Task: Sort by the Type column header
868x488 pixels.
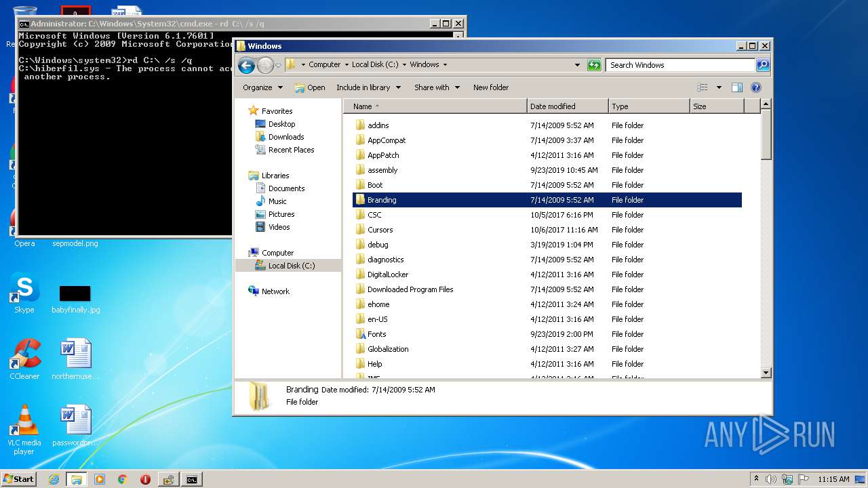Action: point(649,106)
